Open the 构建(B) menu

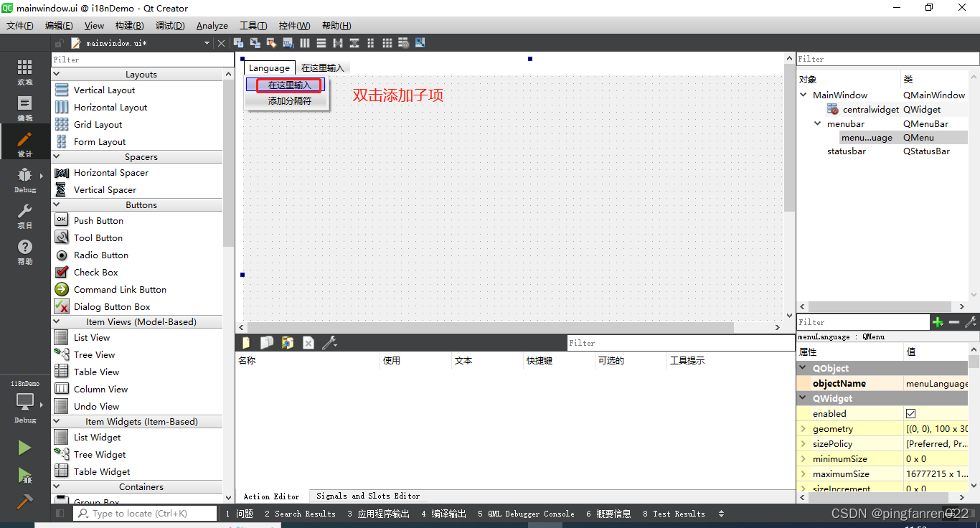point(129,26)
